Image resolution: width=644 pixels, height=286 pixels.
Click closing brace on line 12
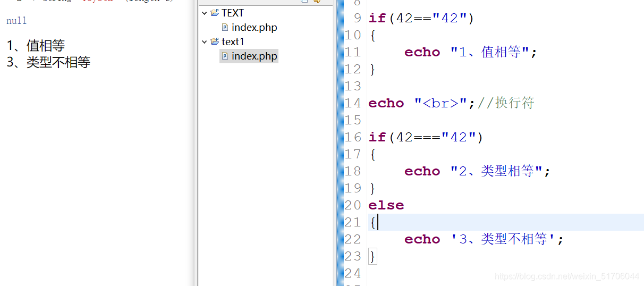(372, 70)
